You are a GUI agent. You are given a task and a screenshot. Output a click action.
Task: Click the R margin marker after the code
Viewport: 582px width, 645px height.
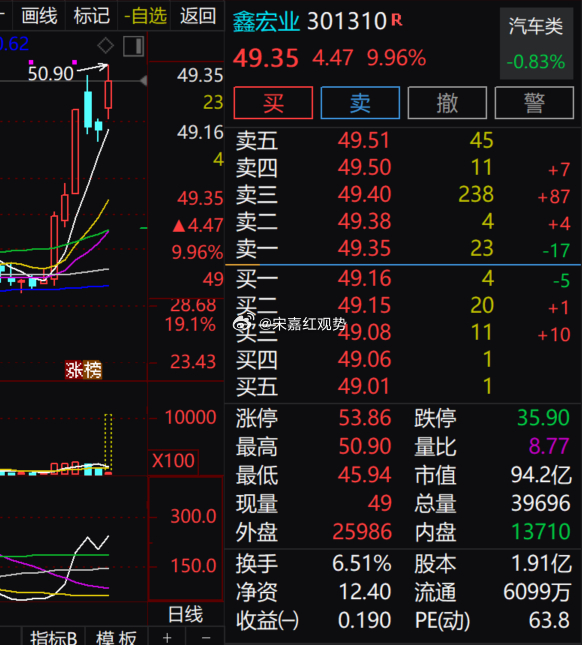(x=397, y=19)
